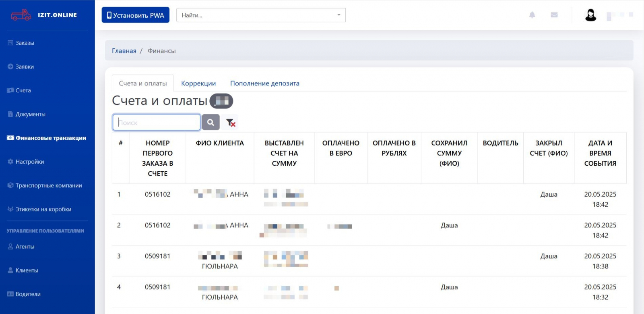Click the magnifier search button
644x314 pixels.
211,122
